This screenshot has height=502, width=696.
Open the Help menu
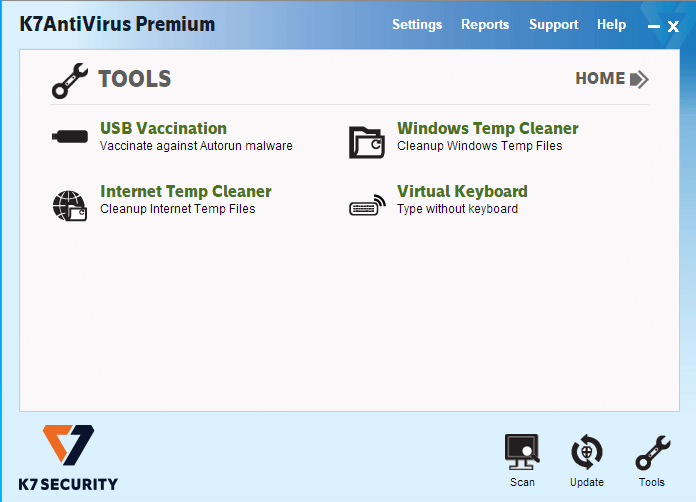(611, 24)
